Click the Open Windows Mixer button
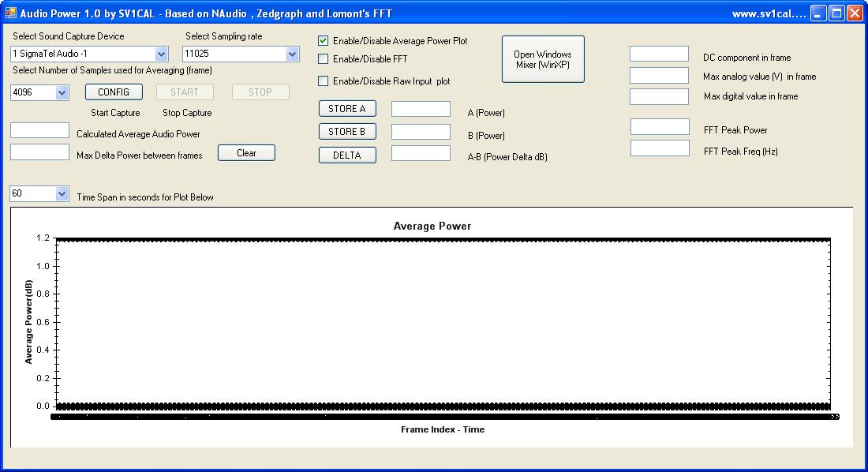 [x=543, y=59]
